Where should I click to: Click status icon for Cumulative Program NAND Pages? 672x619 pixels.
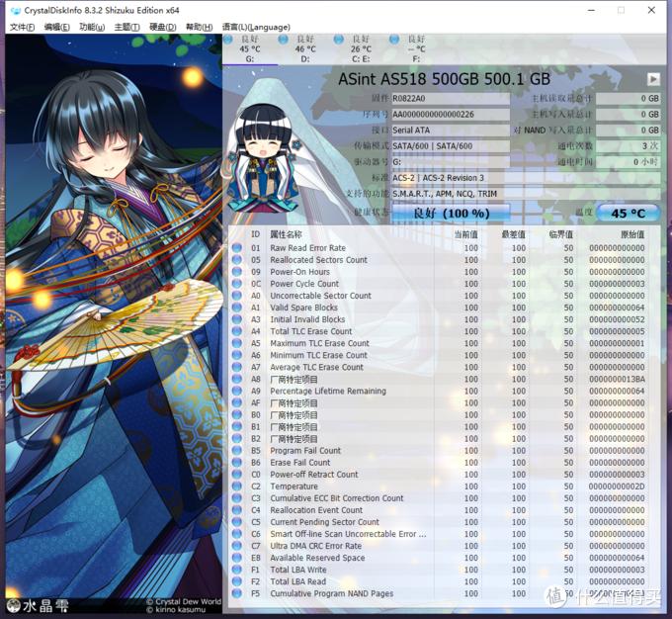pyautogui.click(x=237, y=593)
